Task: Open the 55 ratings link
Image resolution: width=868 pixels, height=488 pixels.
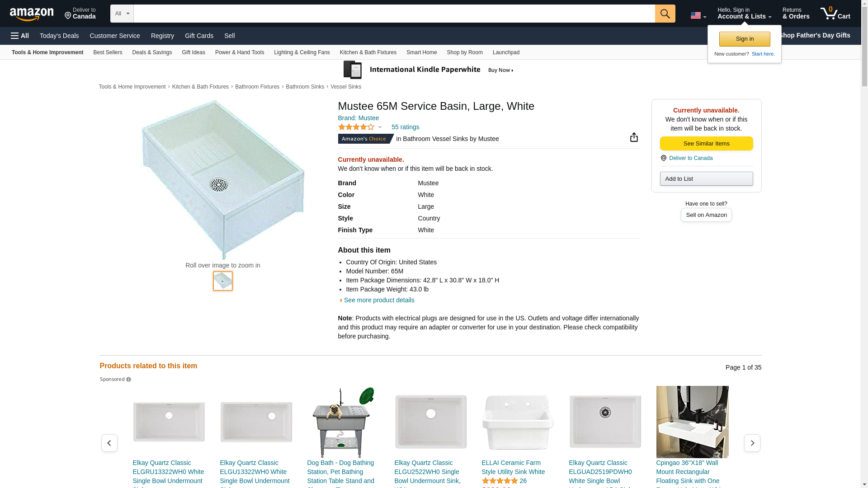Action: 405,127
